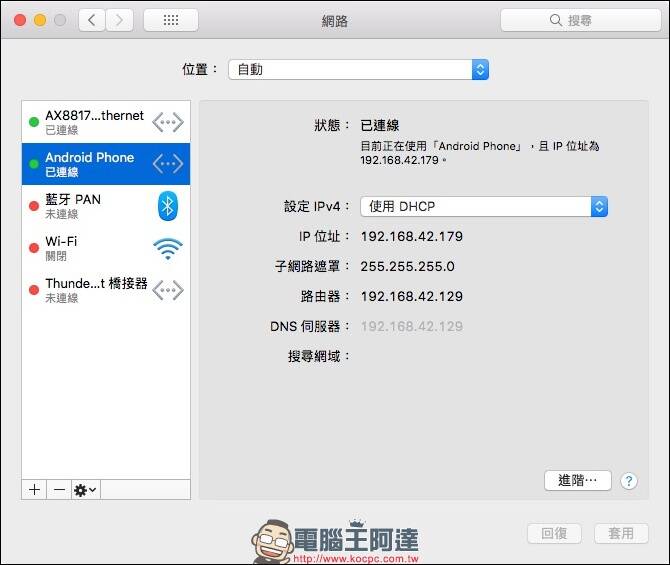Image resolution: width=670 pixels, height=565 pixels.
Task: Click the IP address 192.168.42.179 value
Action: tap(411, 236)
